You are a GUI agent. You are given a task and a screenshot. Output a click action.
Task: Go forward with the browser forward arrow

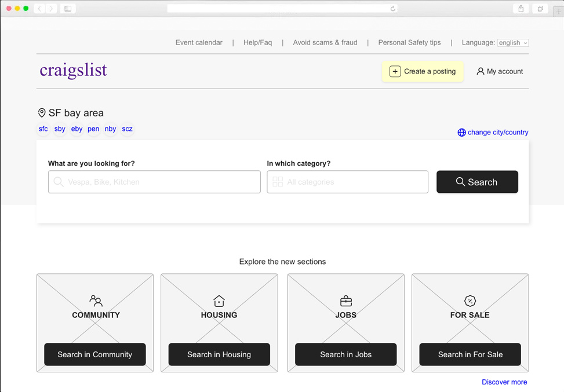(51, 9)
